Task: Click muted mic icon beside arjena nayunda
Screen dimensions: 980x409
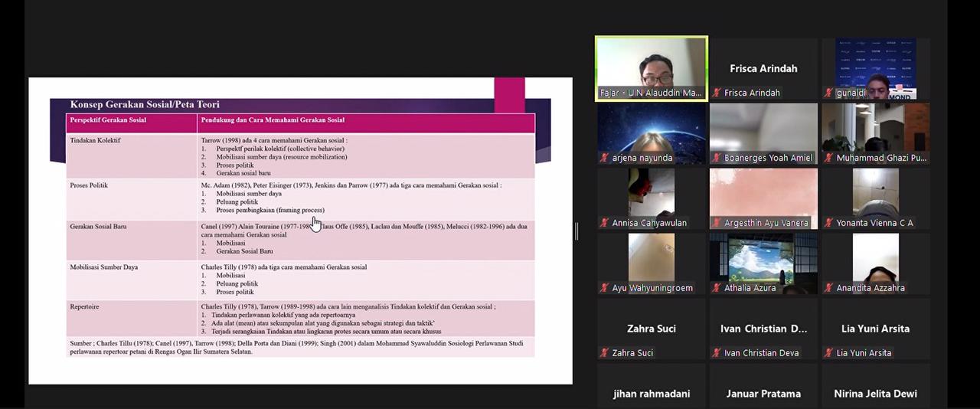Action: pyautogui.click(x=605, y=158)
